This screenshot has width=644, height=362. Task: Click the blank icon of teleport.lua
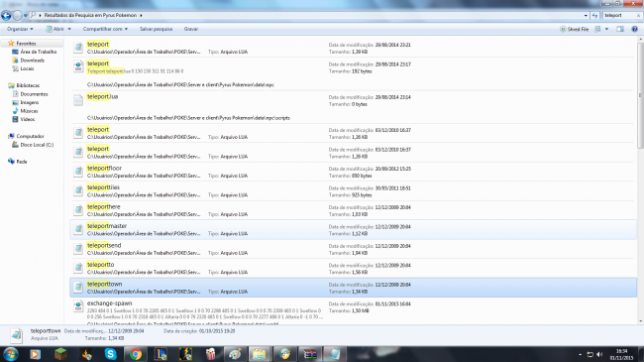coord(78,99)
